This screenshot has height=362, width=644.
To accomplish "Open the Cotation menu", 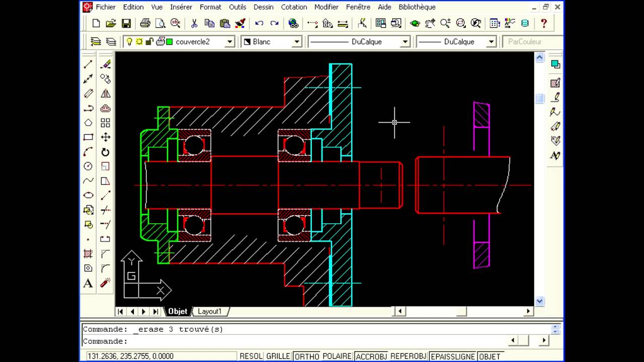I will (294, 7).
